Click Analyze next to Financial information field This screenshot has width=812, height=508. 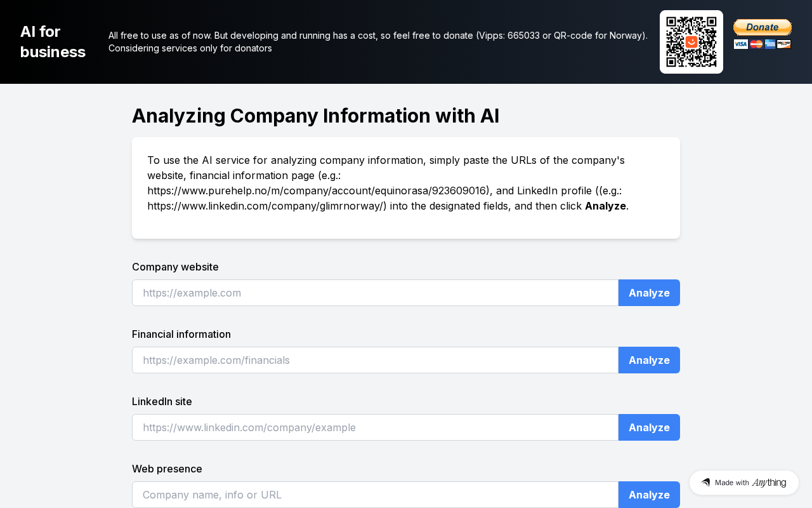point(649,360)
